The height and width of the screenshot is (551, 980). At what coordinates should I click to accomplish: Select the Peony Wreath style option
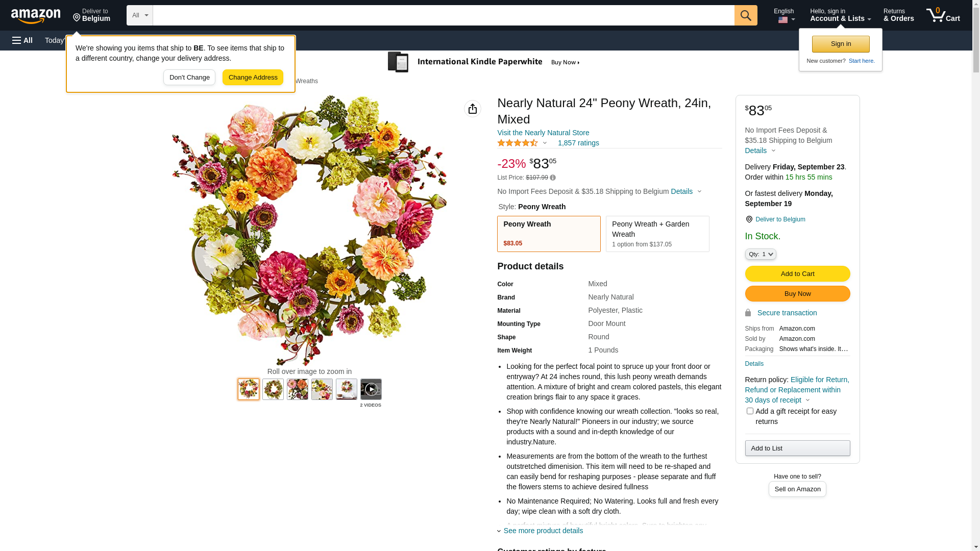coord(549,234)
